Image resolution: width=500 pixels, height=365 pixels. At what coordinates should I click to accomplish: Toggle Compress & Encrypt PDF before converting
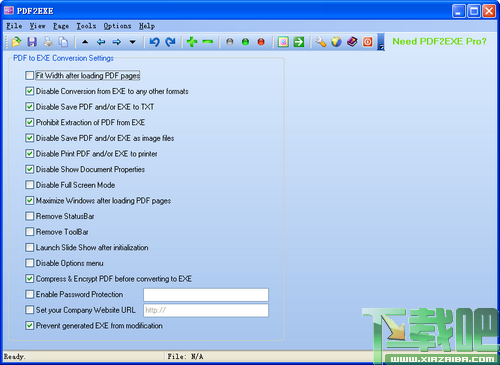coord(30,279)
